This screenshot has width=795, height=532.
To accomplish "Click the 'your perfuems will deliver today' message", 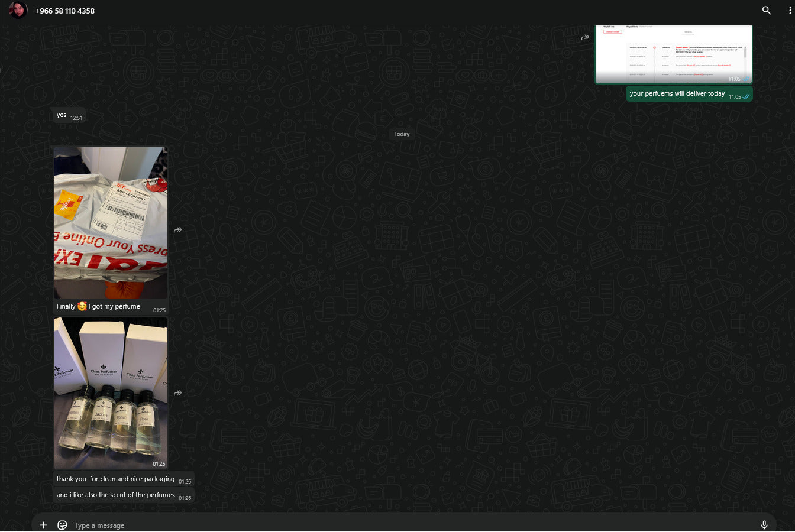I will click(x=677, y=94).
